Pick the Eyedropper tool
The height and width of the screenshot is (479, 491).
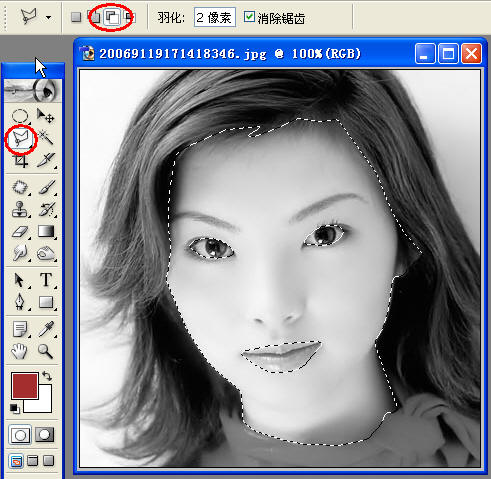coord(46,328)
